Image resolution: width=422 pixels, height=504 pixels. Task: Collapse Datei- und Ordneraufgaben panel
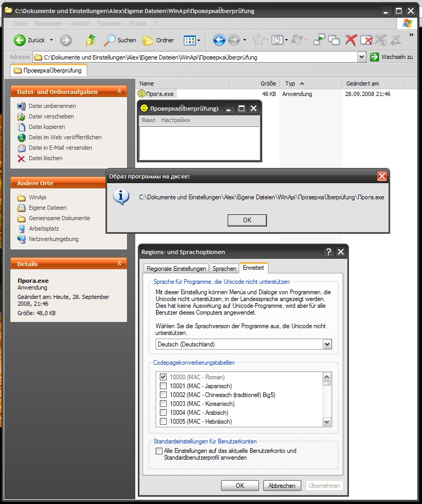point(119,91)
